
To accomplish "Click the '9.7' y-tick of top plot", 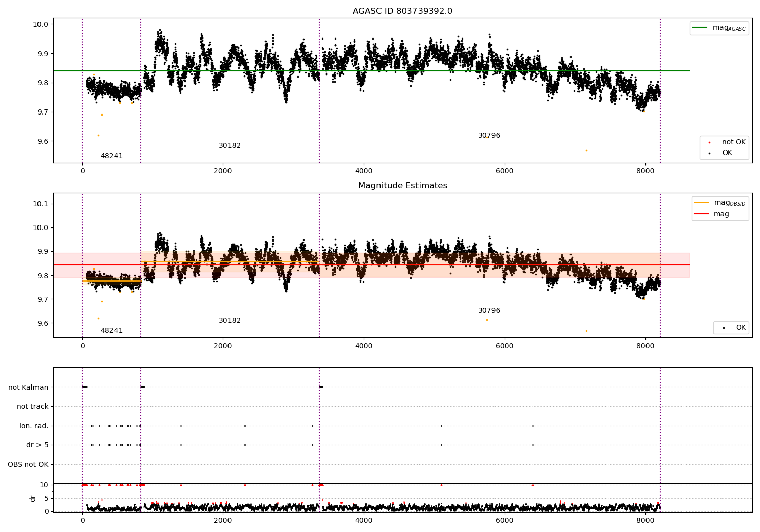I will coord(43,112).
